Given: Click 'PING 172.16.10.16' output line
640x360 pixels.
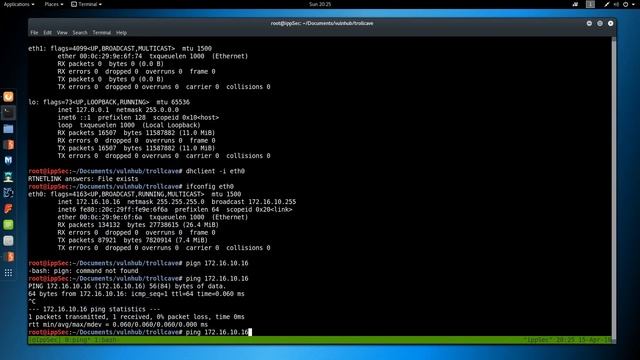Looking at the screenshot, I should click(x=127, y=286).
